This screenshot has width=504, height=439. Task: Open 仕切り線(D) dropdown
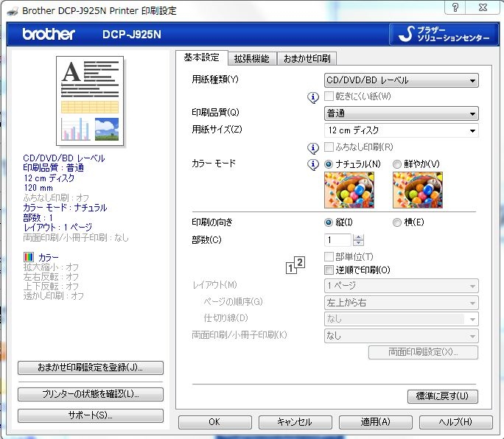pyautogui.click(x=401, y=319)
